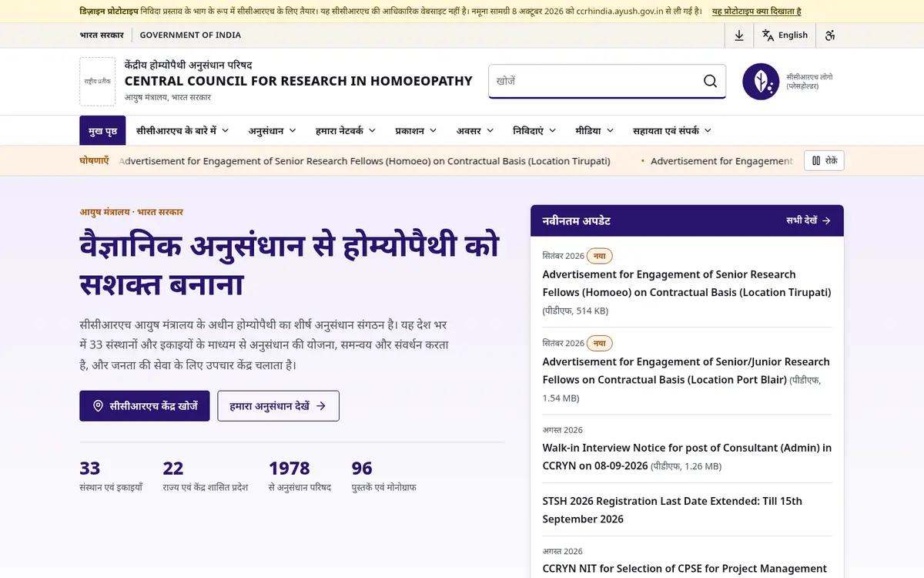The width and height of the screenshot is (924, 578).
Task: Click the magnifier search icon
Action: coord(710,81)
